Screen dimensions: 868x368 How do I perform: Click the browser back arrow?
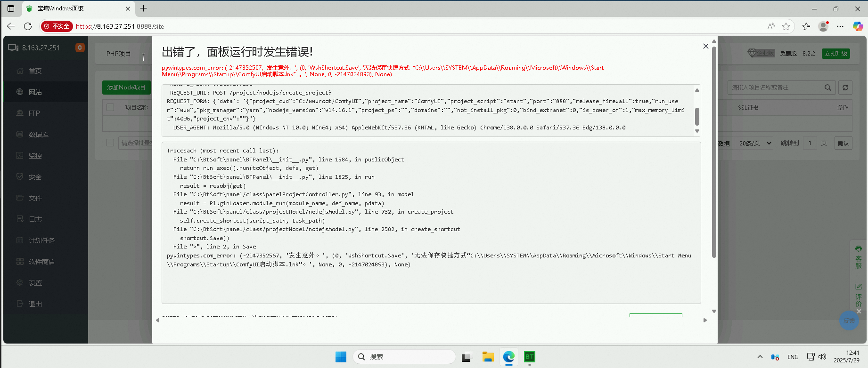pyautogui.click(x=11, y=26)
